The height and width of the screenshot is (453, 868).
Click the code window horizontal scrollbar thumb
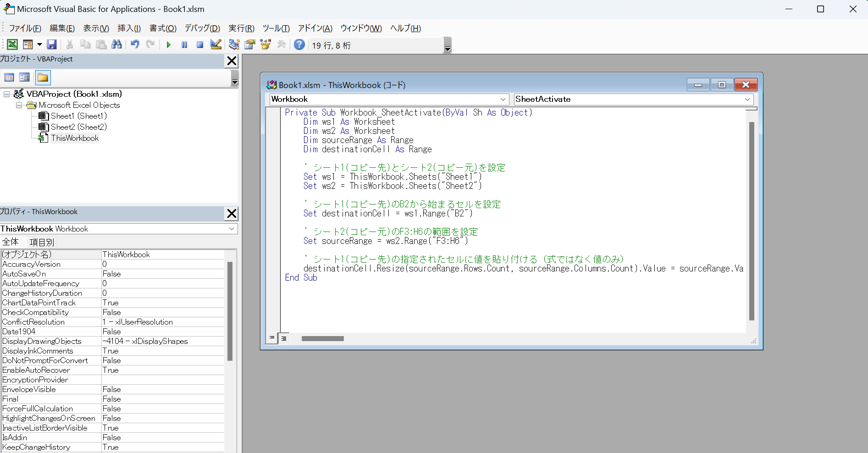click(323, 339)
